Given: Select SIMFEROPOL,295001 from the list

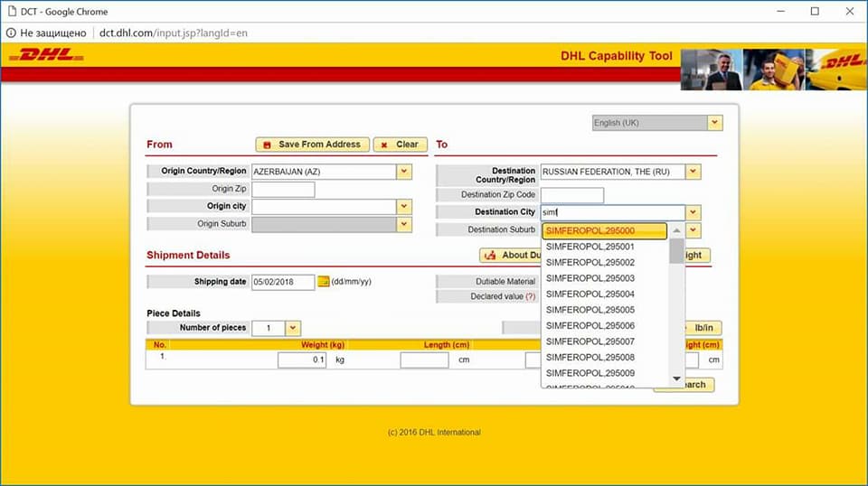Looking at the screenshot, I should click(x=605, y=247).
